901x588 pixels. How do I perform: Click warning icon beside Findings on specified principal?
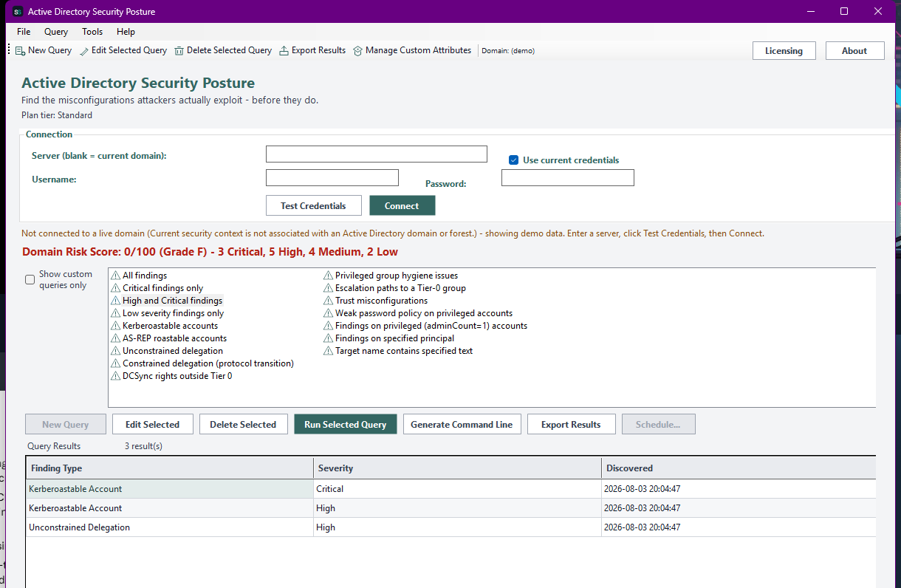point(329,338)
